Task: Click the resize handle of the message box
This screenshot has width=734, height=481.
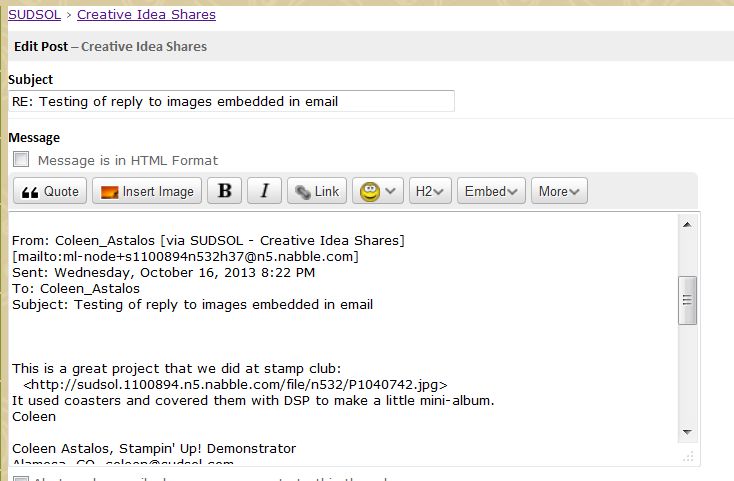Action: [x=689, y=455]
